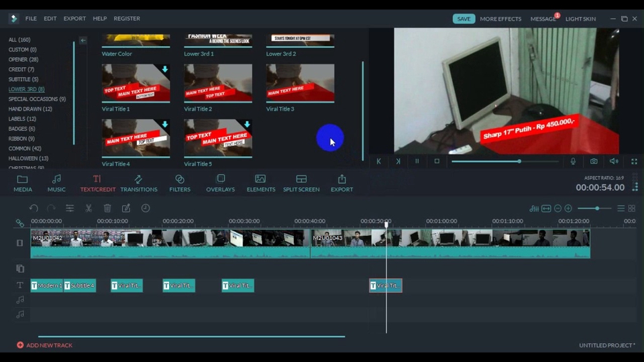
Task: Click the title library scrollbar
Action: 363,111
